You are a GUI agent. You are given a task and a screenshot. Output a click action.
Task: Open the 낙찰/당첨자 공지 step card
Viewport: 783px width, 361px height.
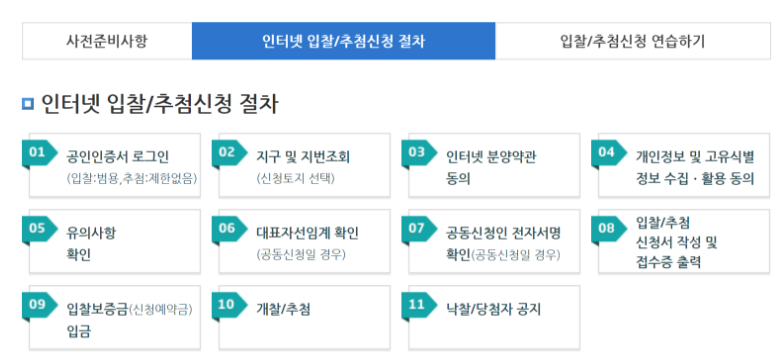(494, 317)
